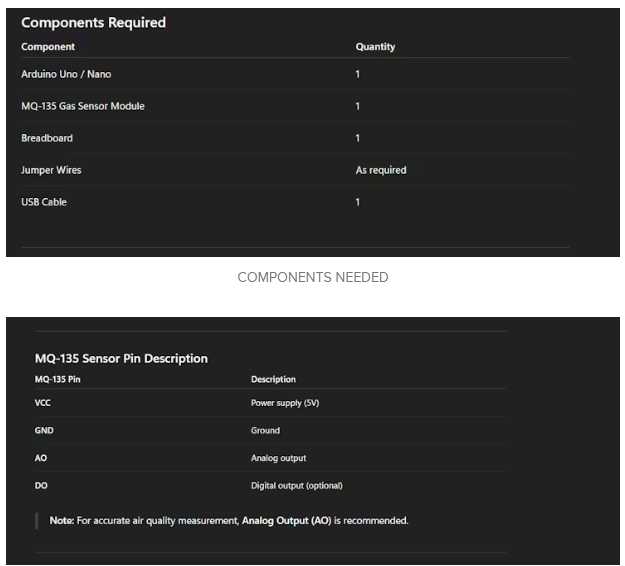The height and width of the screenshot is (566, 625).
Task: Click the "As required" quantity value
Action: click(381, 170)
